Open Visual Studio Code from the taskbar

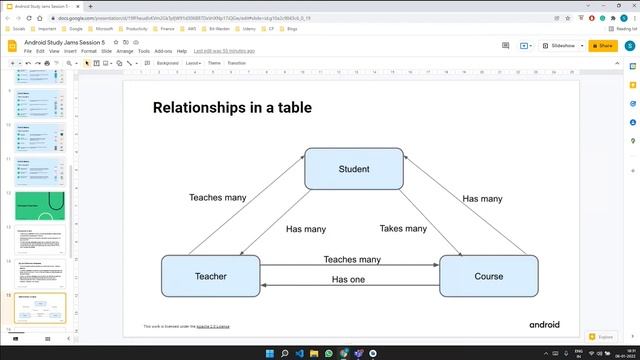tap(299, 353)
